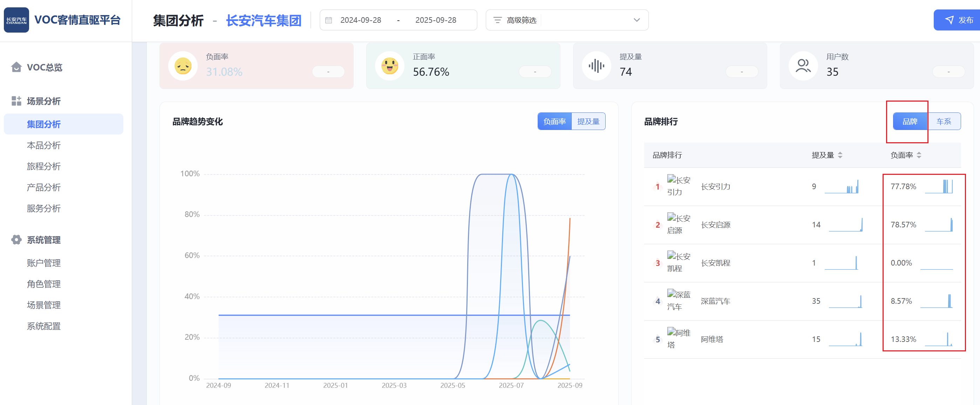Open 账户管理 menu item
Viewport: 980px width, 405px height.
tap(44, 263)
